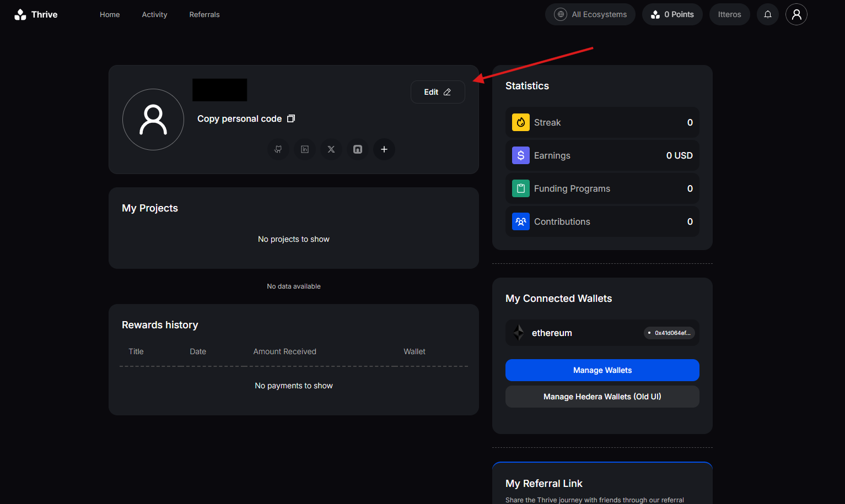Click the 0 Points badge
This screenshot has width=845, height=504.
tap(672, 14)
